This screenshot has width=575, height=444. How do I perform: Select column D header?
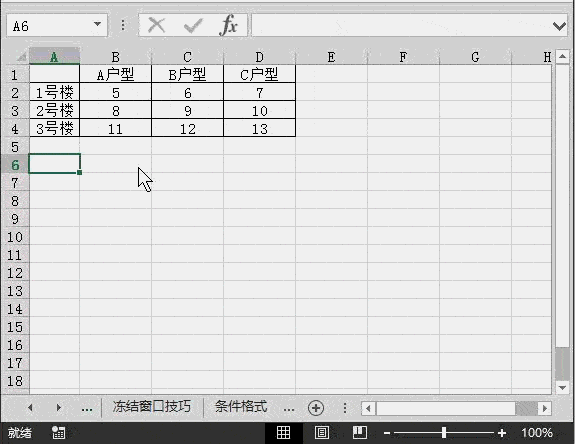coord(259,57)
